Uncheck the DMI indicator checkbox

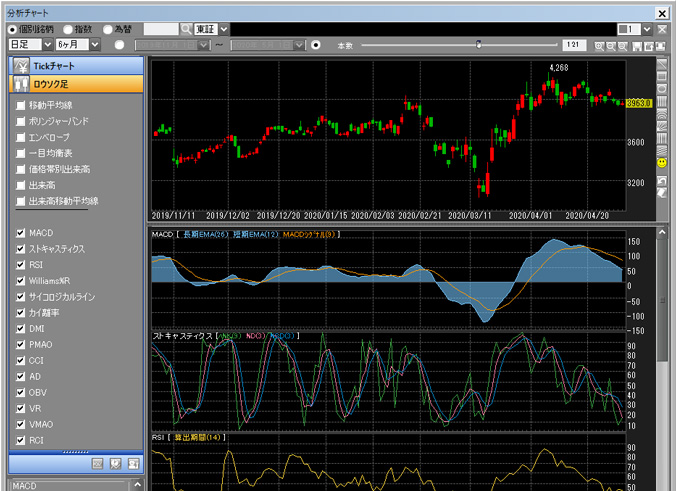(20, 328)
